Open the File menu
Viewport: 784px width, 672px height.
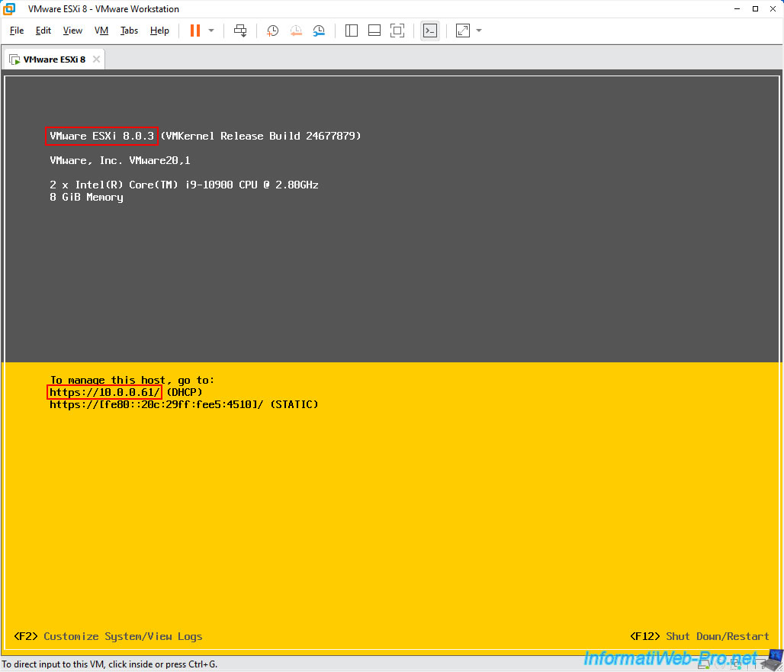tap(17, 31)
